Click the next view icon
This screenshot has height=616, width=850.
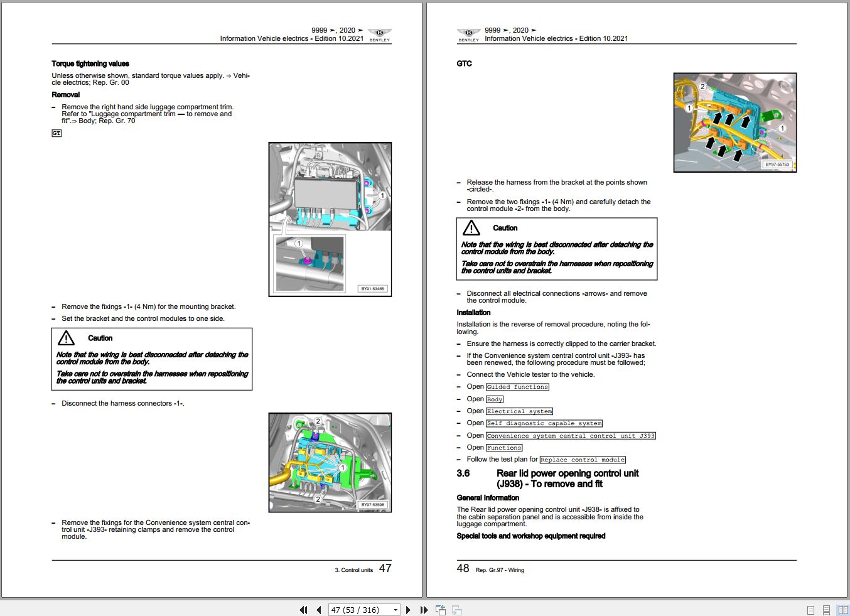(456, 610)
